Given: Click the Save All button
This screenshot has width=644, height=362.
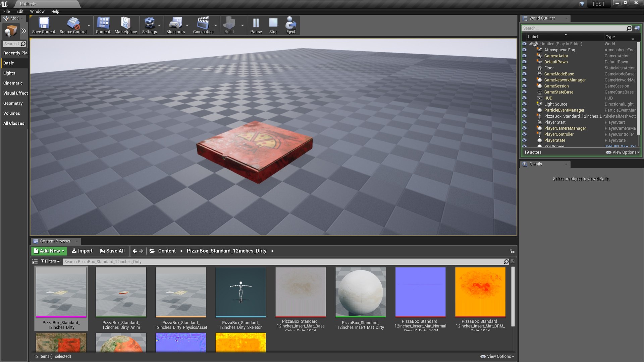Looking at the screenshot, I should click(112, 251).
